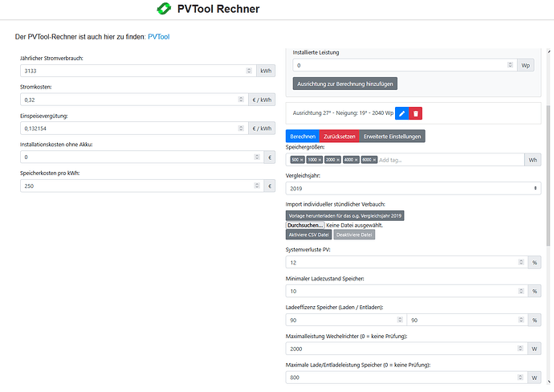Focus the Systemverluste PV field
Screen dimensions: 554x392
[x=406, y=263]
